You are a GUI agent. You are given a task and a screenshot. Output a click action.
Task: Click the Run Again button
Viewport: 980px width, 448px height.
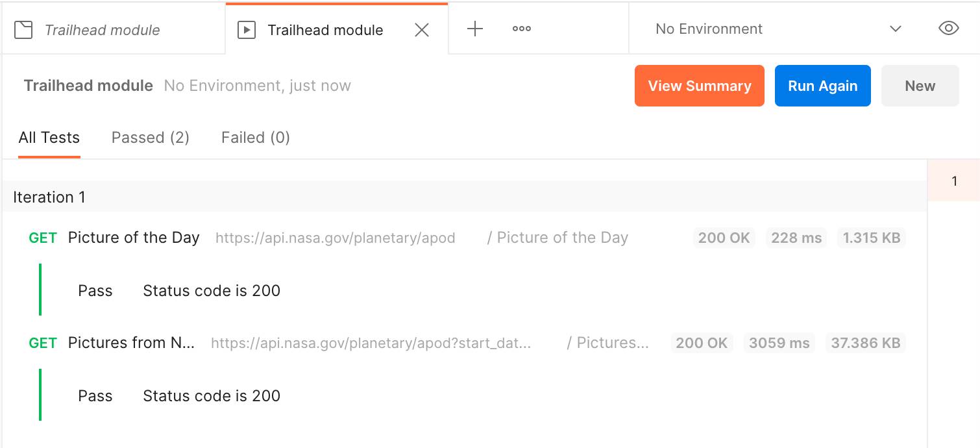click(822, 85)
